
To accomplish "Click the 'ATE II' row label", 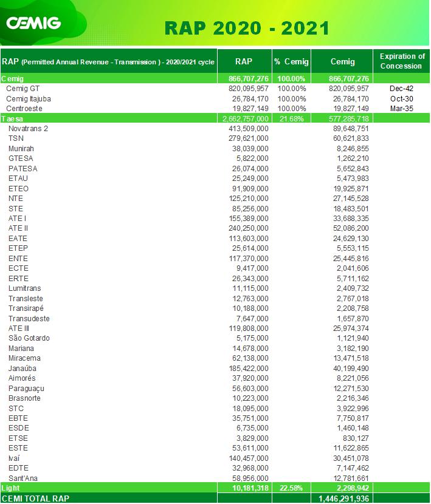I will (18, 228).
